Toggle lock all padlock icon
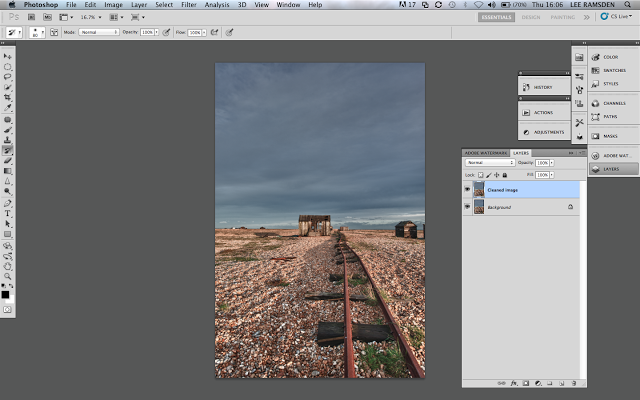Viewport: 640px width, 400px height. 505,175
